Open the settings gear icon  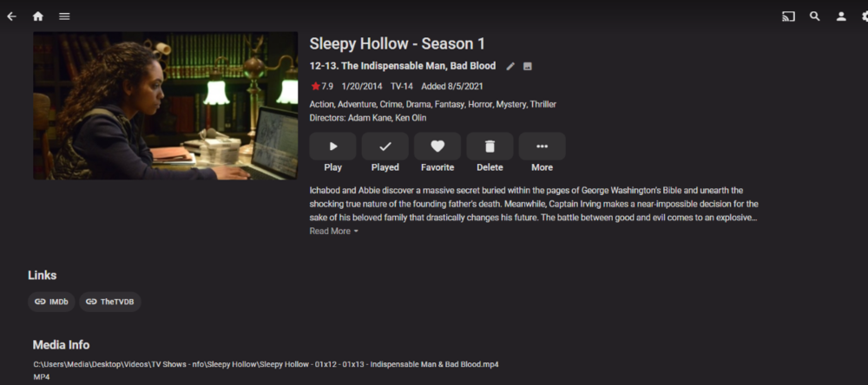coord(865,16)
